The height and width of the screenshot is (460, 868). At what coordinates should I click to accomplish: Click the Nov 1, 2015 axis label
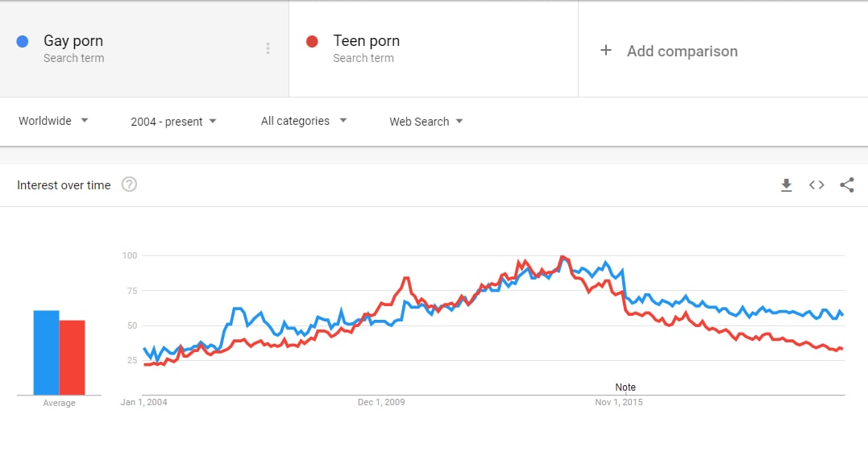click(x=619, y=403)
